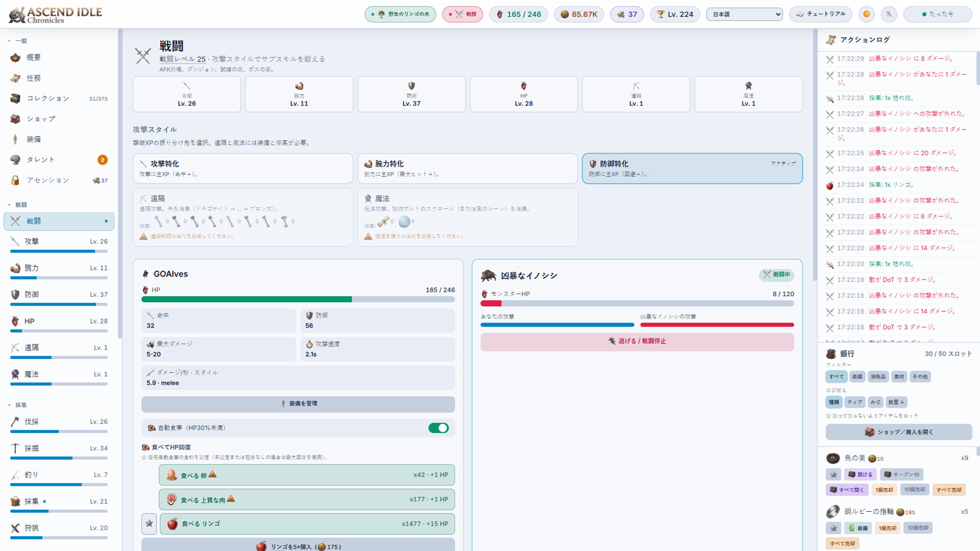
Task: Click ショップ／商人を開く button
Action: 899,432
